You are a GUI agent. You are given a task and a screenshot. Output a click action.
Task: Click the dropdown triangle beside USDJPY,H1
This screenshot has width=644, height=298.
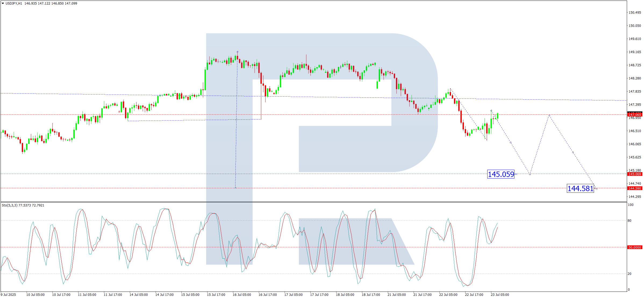(x=3, y=3)
